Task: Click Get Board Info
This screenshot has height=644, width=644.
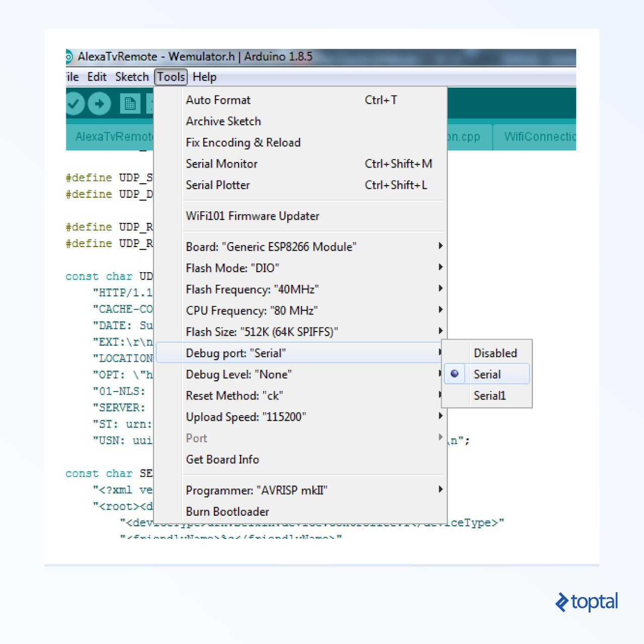Action: tap(222, 459)
